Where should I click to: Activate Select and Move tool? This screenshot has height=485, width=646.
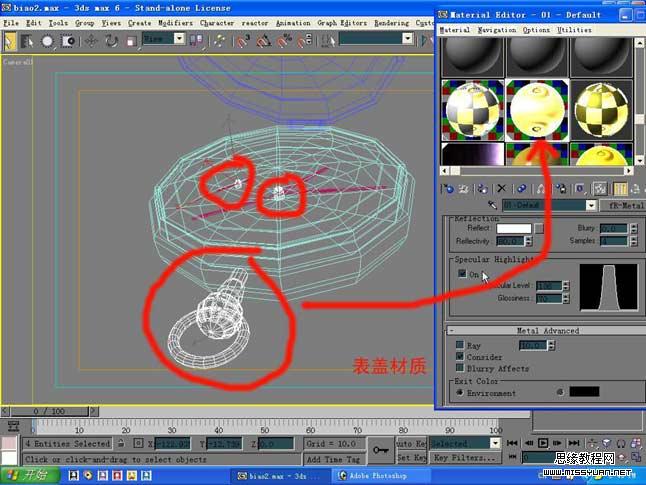(91, 41)
